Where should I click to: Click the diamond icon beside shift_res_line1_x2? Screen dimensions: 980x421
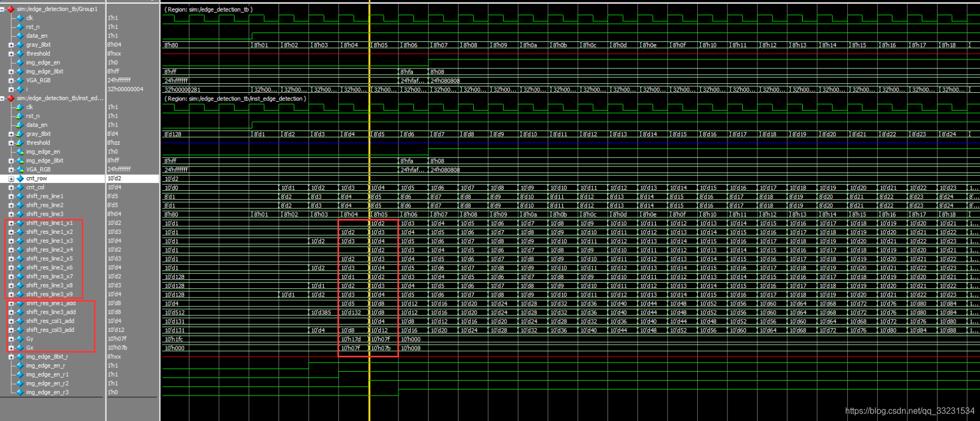click(x=20, y=232)
